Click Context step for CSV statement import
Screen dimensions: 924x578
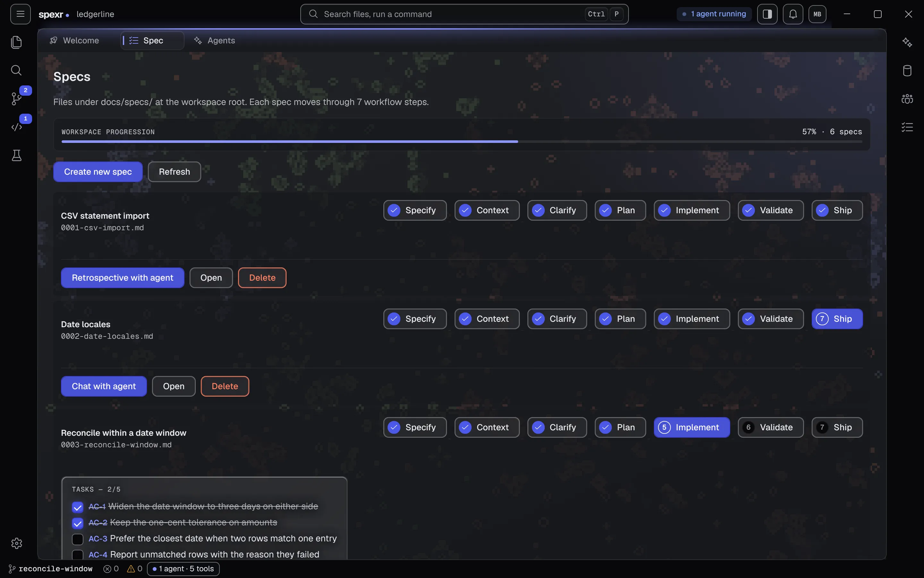click(x=487, y=210)
